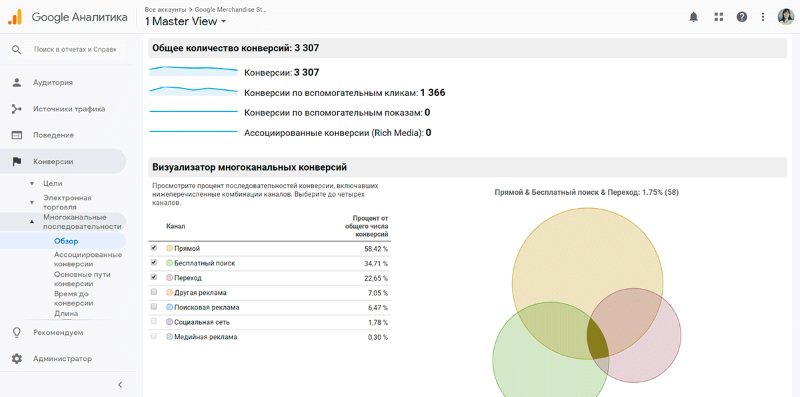
Task: Select the Обзор report
Action: 66,241
